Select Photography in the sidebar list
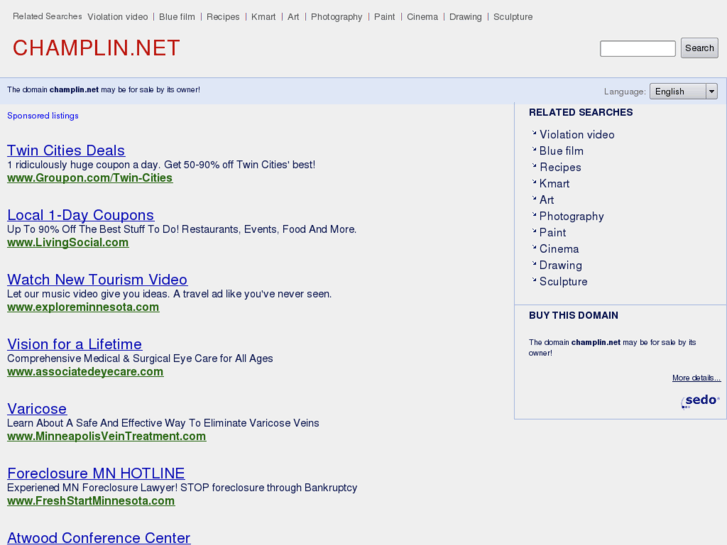 coord(572,216)
